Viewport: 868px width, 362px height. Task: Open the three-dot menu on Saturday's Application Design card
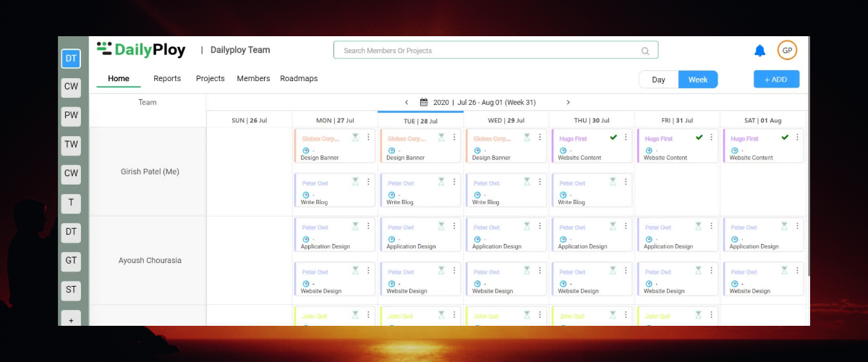coord(797,227)
